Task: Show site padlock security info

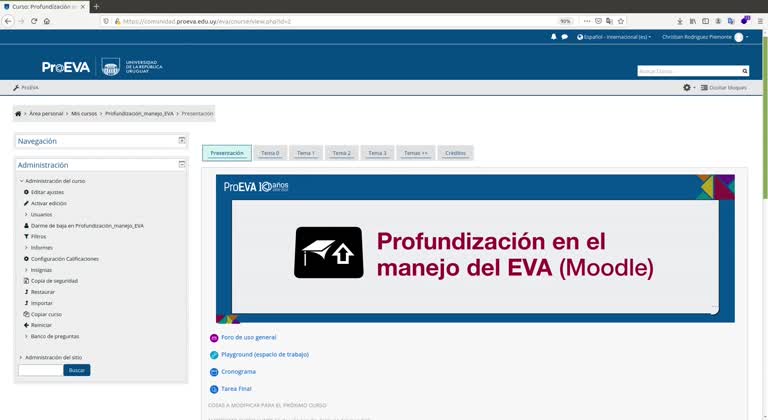Action: click(x=118, y=21)
